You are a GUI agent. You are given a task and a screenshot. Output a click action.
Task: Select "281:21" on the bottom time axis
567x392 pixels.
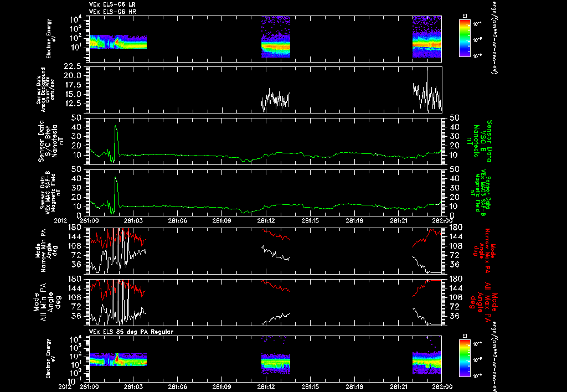coord(398,386)
